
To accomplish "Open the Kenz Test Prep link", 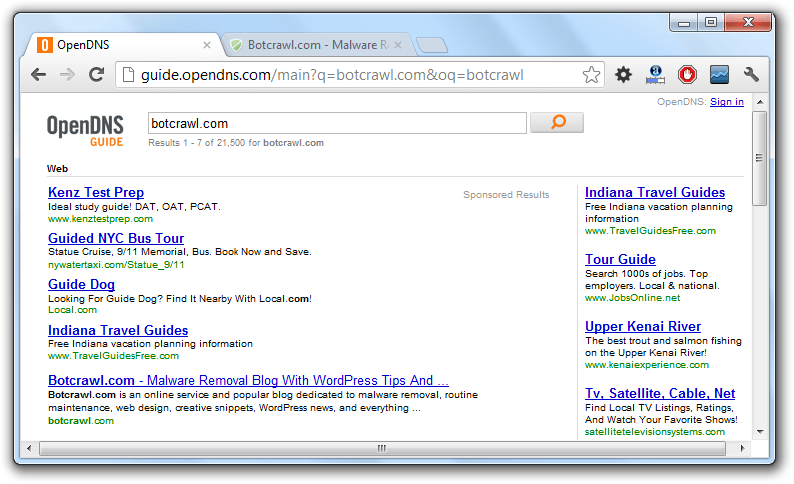I will 96,192.
